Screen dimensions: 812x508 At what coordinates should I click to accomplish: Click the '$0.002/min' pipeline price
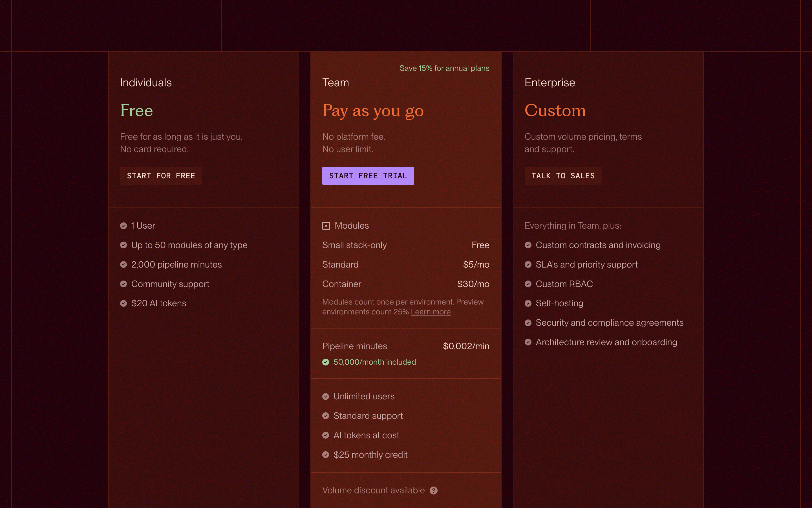466,346
